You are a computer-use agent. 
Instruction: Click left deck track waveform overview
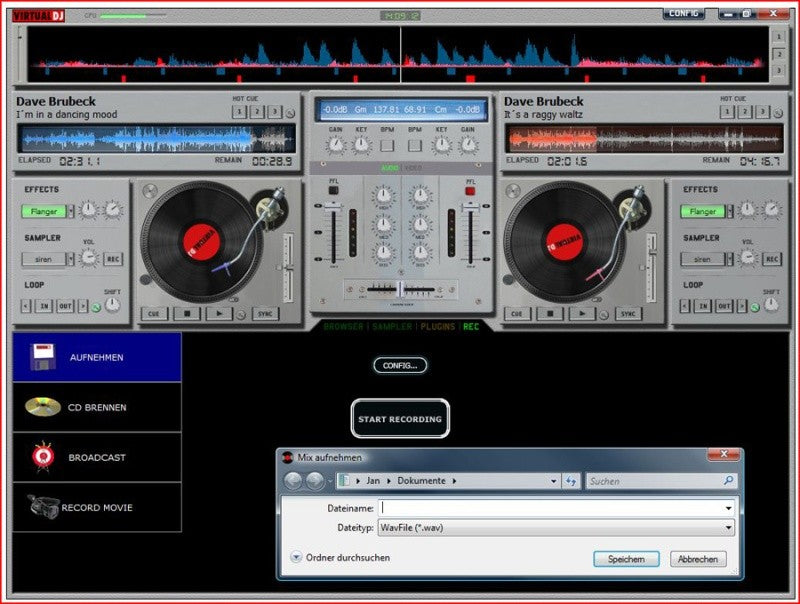point(157,138)
